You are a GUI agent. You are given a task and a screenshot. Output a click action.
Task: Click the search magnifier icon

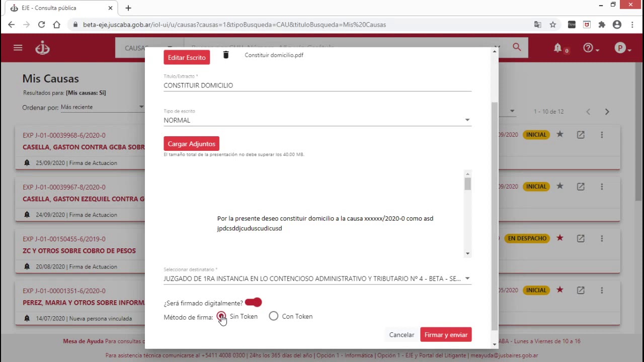517,47
